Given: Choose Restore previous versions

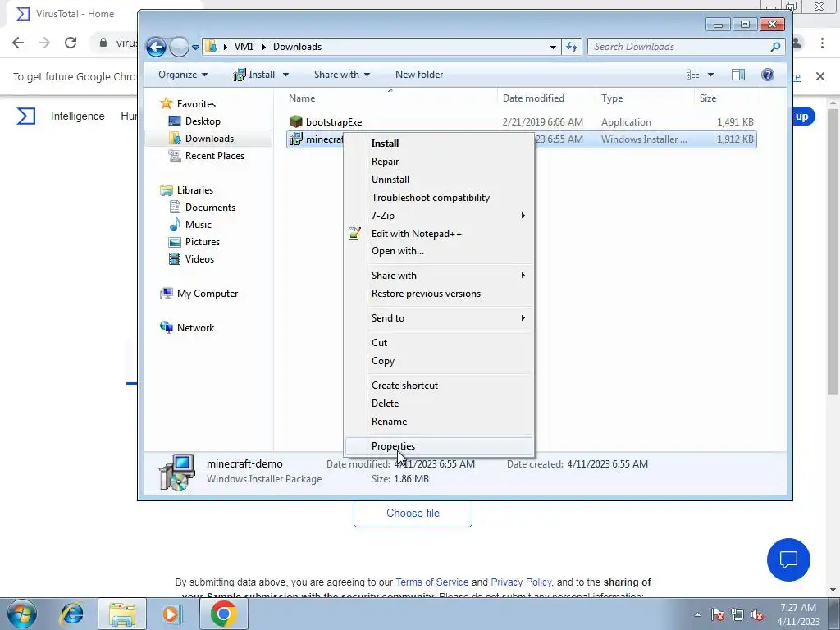Looking at the screenshot, I should pyautogui.click(x=426, y=294).
